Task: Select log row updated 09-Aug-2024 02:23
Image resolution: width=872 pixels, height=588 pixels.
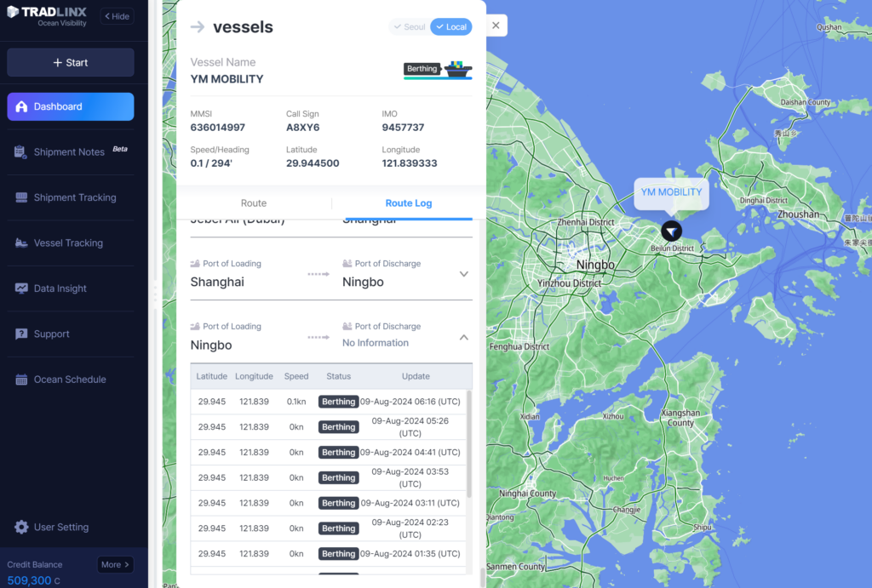Action: (x=328, y=528)
